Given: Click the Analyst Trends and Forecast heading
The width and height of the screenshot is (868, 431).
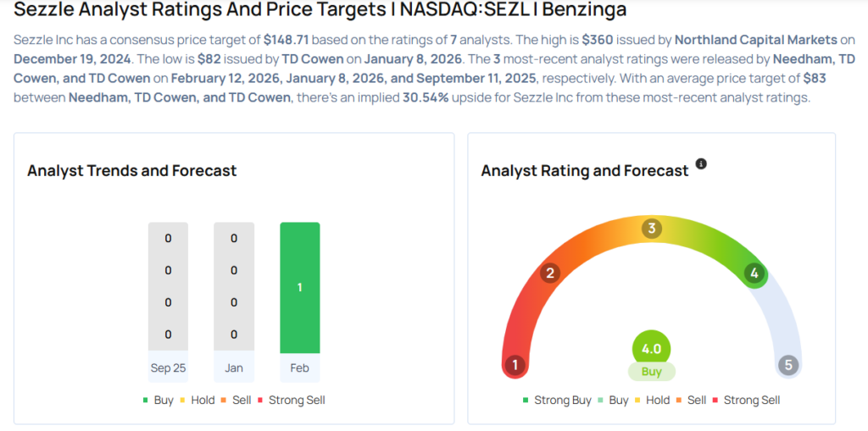Looking at the screenshot, I should coord(131,170).
